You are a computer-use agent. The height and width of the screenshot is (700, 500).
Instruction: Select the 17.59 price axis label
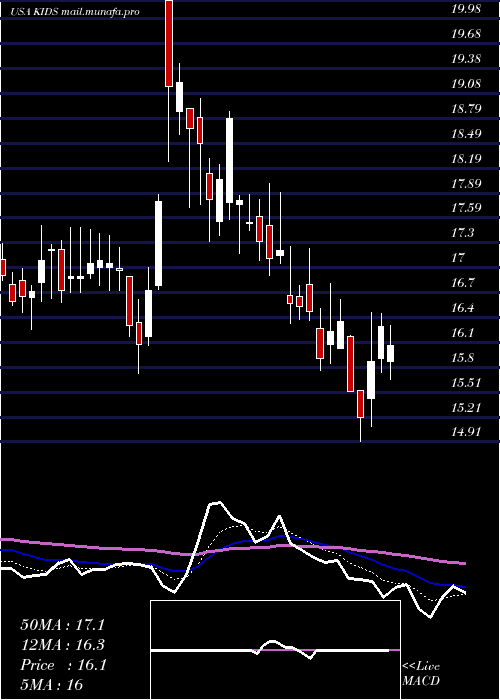(466, 208)
